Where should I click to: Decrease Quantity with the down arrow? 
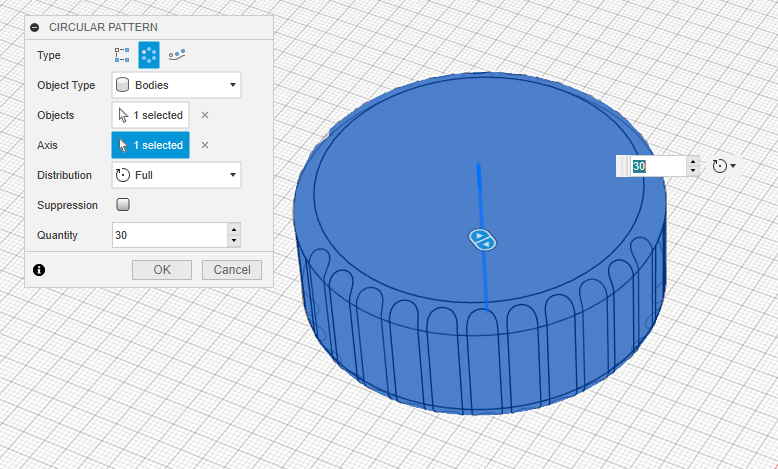pyautogui.click(x=234, y=241)
